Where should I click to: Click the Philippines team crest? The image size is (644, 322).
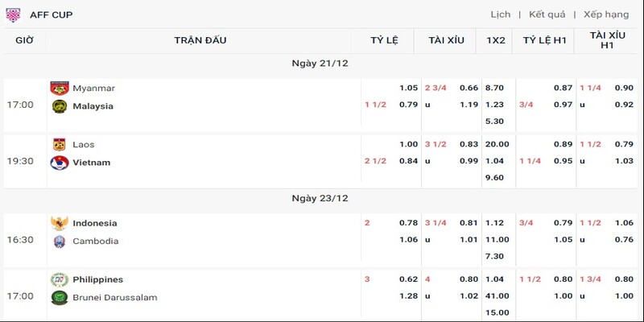pos(60,279)
